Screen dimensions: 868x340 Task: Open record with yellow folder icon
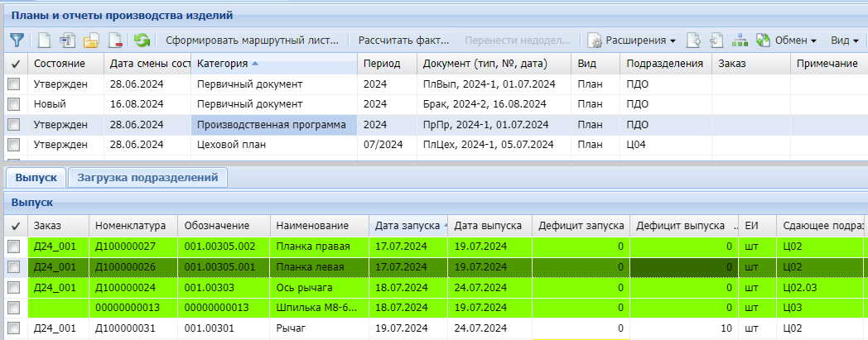click(x=92, y=40)
